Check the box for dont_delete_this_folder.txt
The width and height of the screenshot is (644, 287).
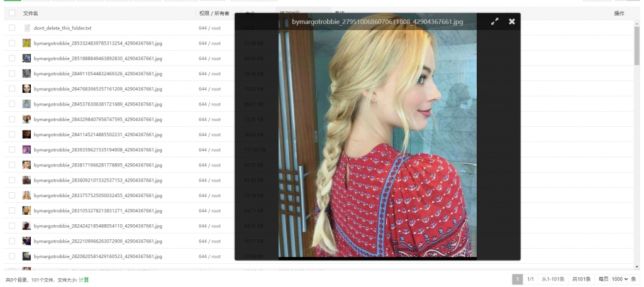coord(12,28)
